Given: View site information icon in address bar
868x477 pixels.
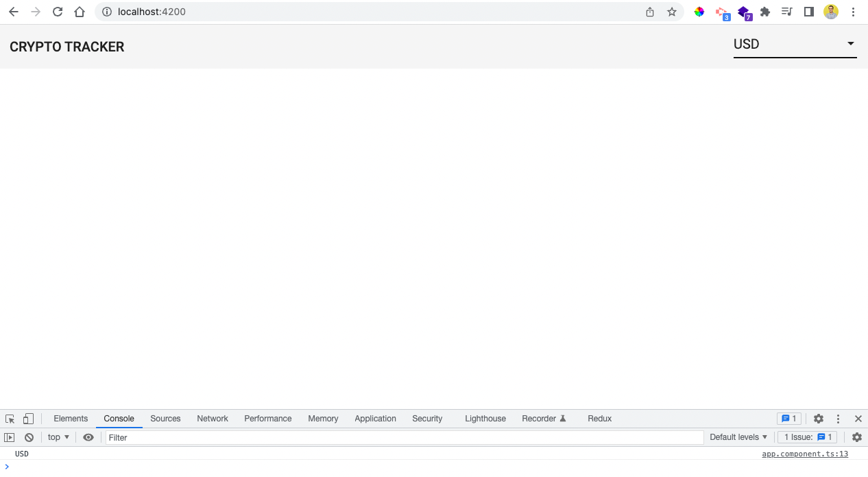Looking at the screenshot, I should (x=106, y=12).
